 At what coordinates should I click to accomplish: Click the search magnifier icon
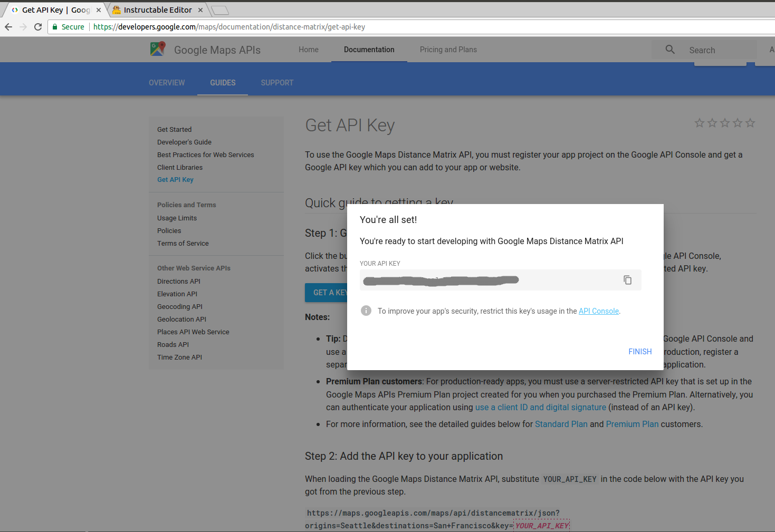(670, 50)
